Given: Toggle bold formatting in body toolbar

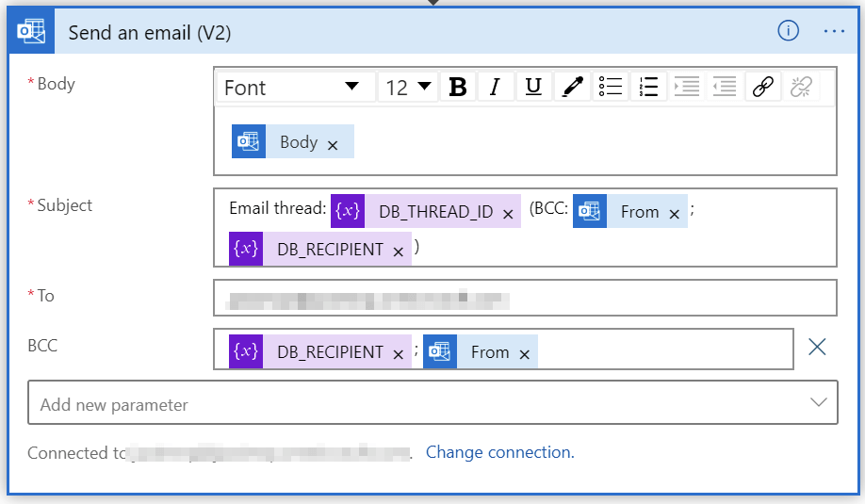Looking at the screenshot, I should point(457,87).
